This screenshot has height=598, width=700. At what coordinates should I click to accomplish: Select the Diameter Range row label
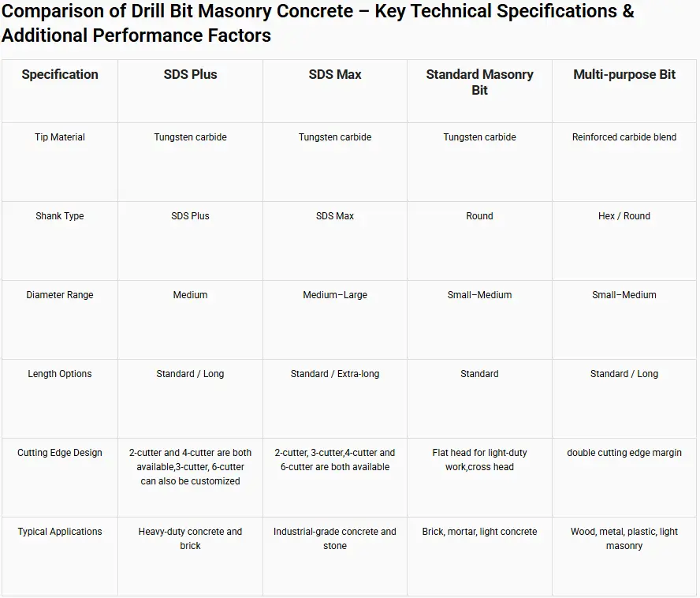[60, 295]
